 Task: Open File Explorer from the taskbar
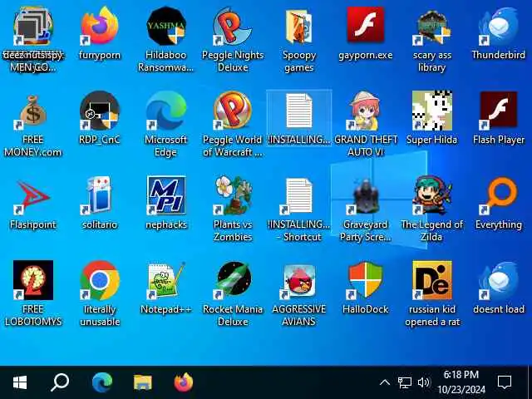coord(142,382)
